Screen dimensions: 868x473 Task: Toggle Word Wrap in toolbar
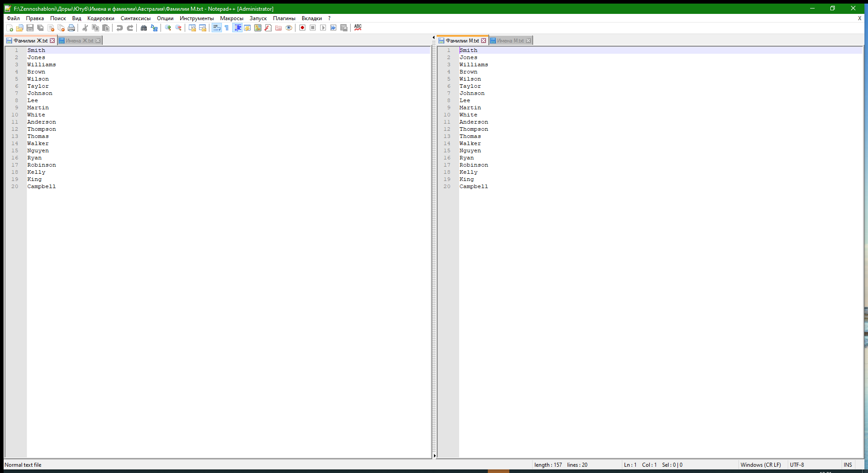tap(217, 28)
